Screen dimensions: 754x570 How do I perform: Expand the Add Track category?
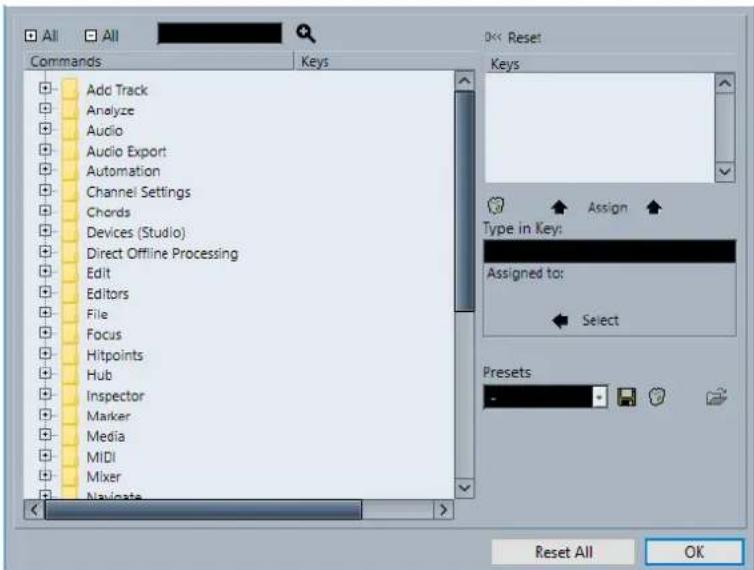pos(45,89)
